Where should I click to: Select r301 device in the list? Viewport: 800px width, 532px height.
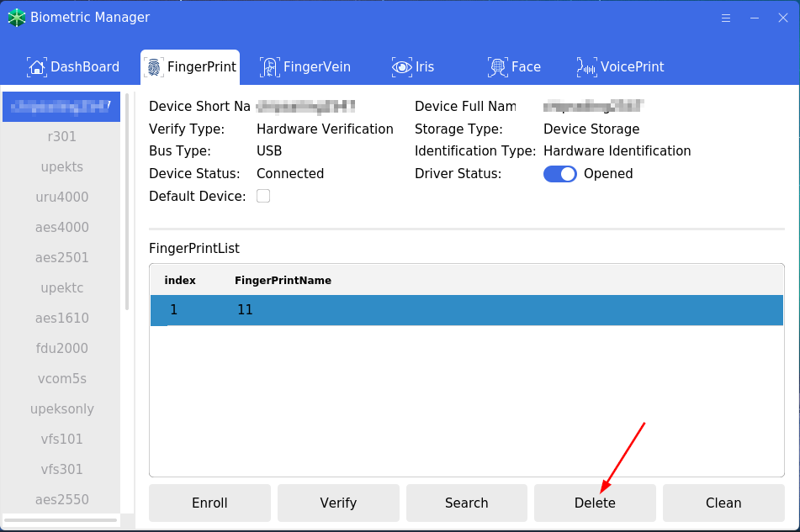(61, 136)
